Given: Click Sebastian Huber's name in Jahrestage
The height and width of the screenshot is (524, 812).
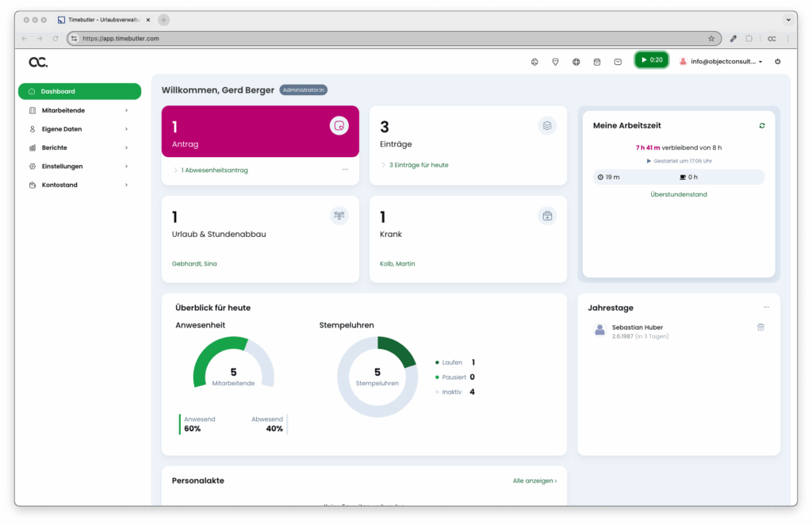Looking at the screenshot, I should point(637,327).
